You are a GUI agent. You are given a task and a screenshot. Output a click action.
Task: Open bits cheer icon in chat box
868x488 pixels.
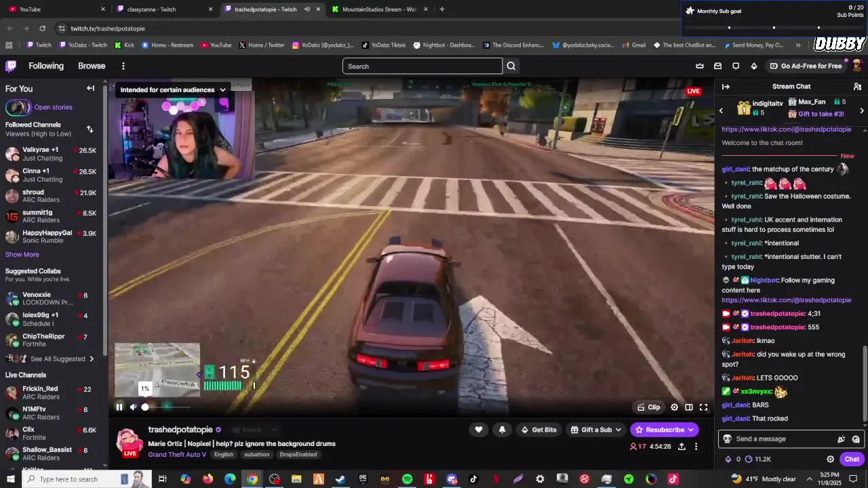point(842,439)
